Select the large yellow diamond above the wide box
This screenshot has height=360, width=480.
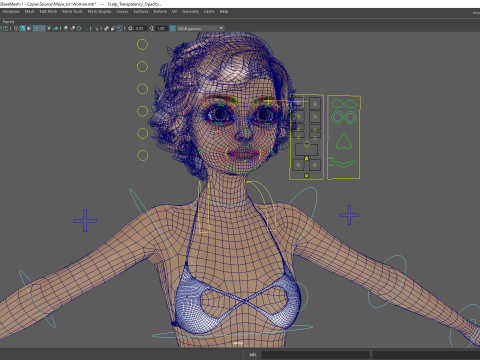click(306, 144)
